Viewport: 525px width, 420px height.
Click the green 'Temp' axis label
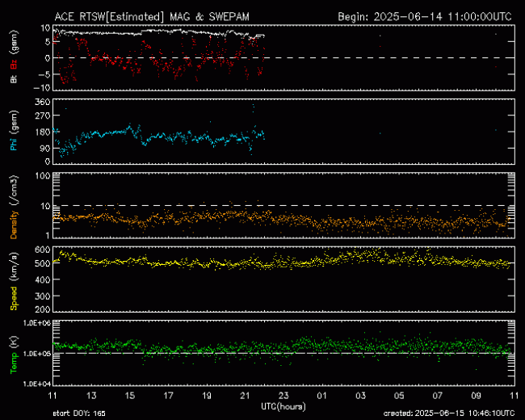[x=14, y=363]
